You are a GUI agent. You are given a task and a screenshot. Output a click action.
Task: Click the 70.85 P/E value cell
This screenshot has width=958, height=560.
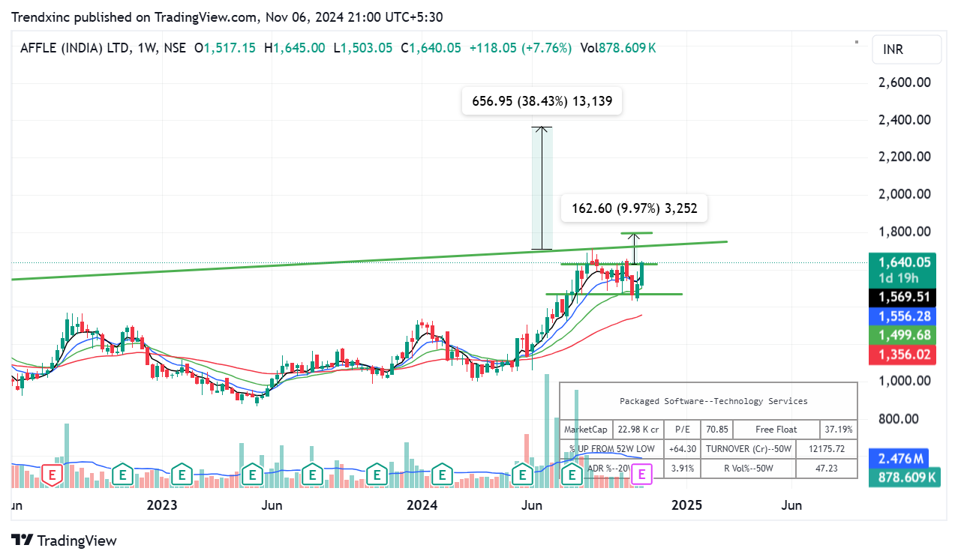pos(718,430)
